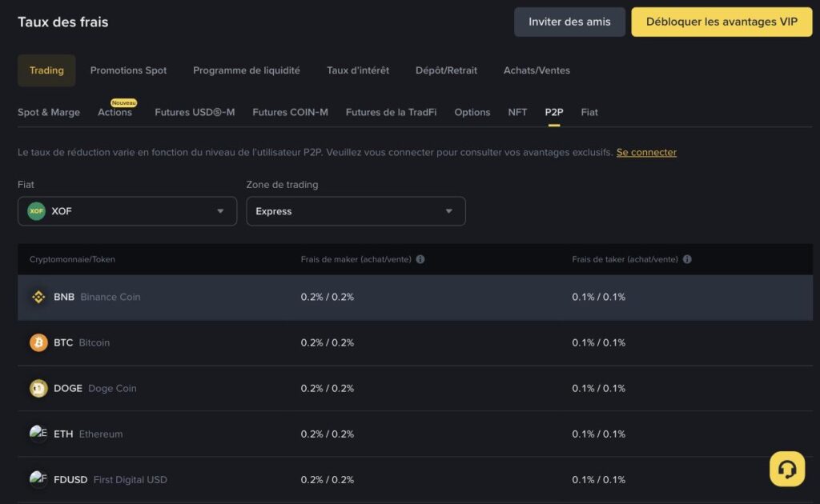
Task: Open Futures de la TradFi sub-tab
Action: (391, 112)
